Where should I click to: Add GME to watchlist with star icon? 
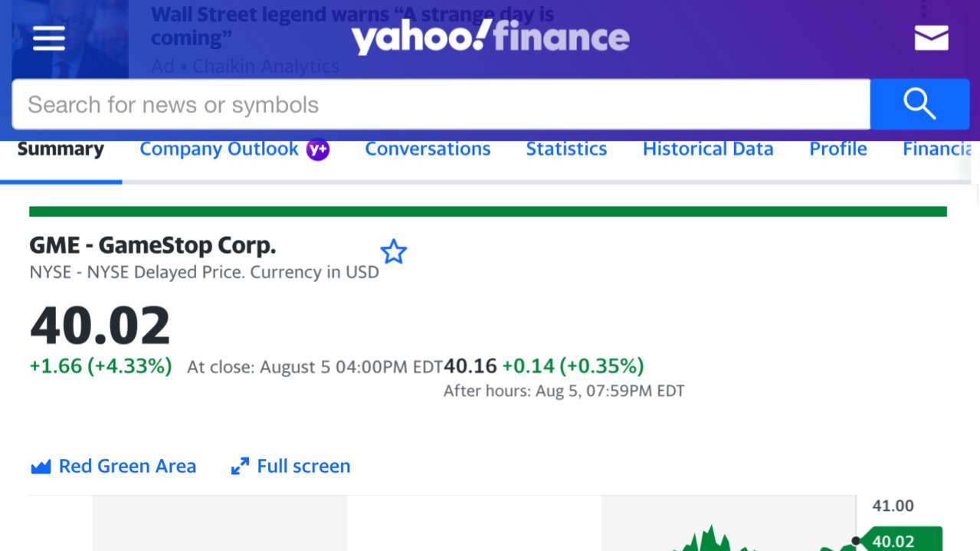[x=393, y=251]
